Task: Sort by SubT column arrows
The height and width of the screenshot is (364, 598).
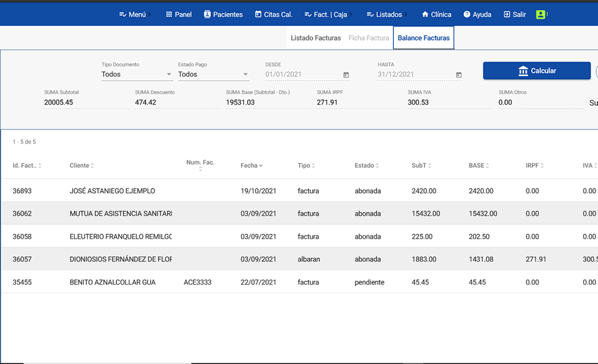Action: click(431, 166)
